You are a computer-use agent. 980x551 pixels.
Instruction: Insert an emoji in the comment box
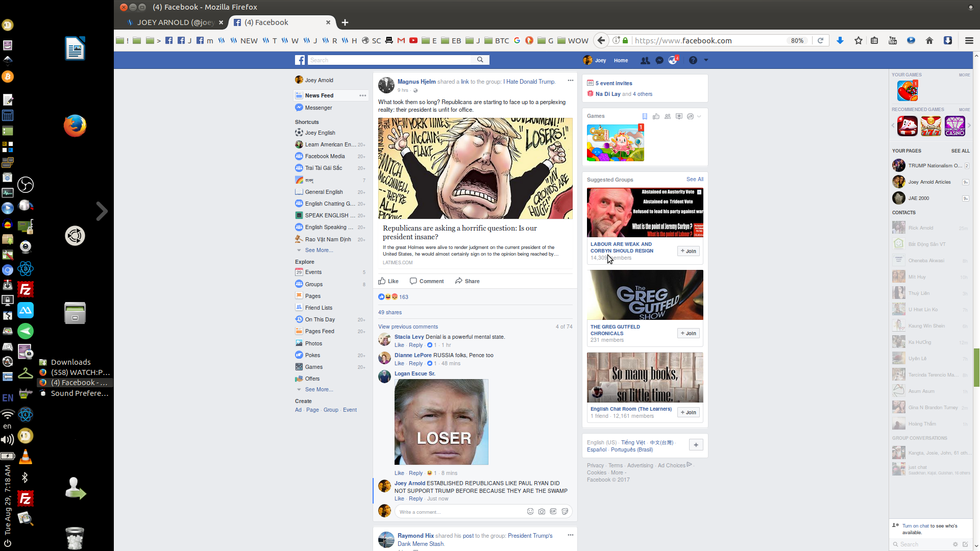tap(530, 511)
